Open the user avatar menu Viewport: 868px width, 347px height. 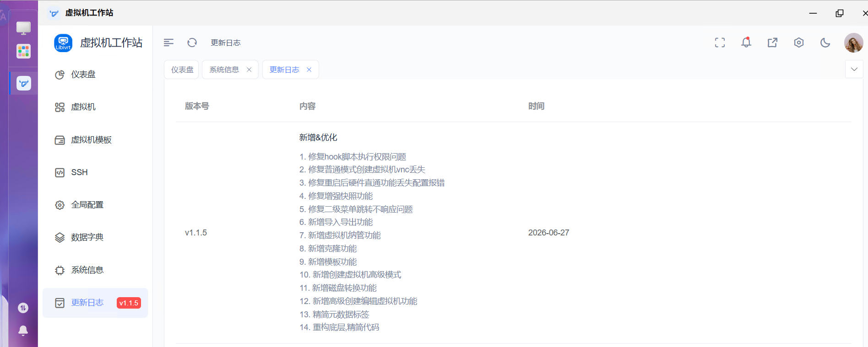[853, 43]
